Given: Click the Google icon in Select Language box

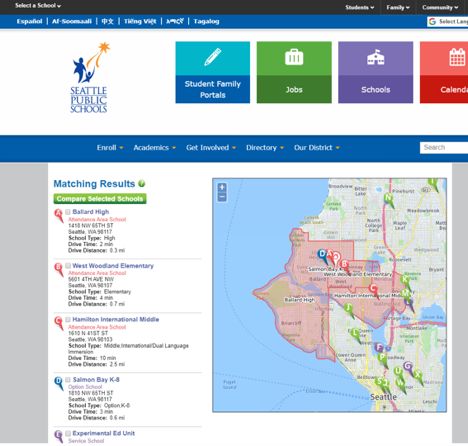Looking at the screenshot, I should pyautogui.click(x=432, y=22).
